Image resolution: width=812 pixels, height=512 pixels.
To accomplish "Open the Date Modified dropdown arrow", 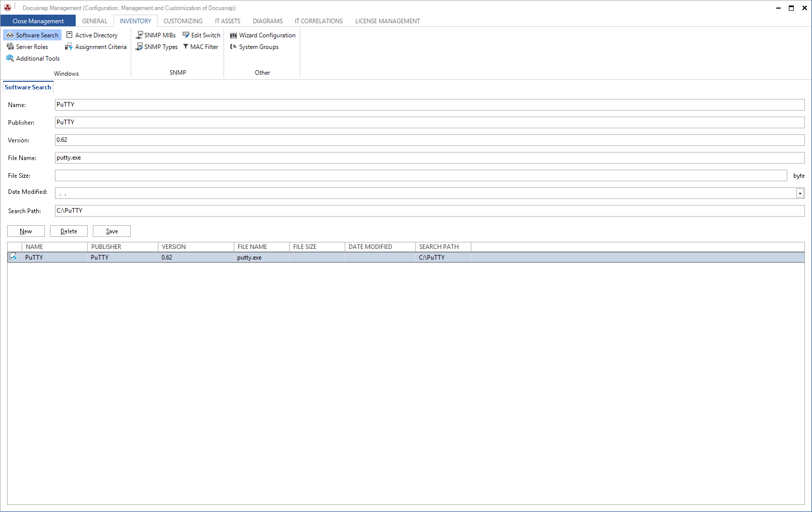I will tap(800, 193).
